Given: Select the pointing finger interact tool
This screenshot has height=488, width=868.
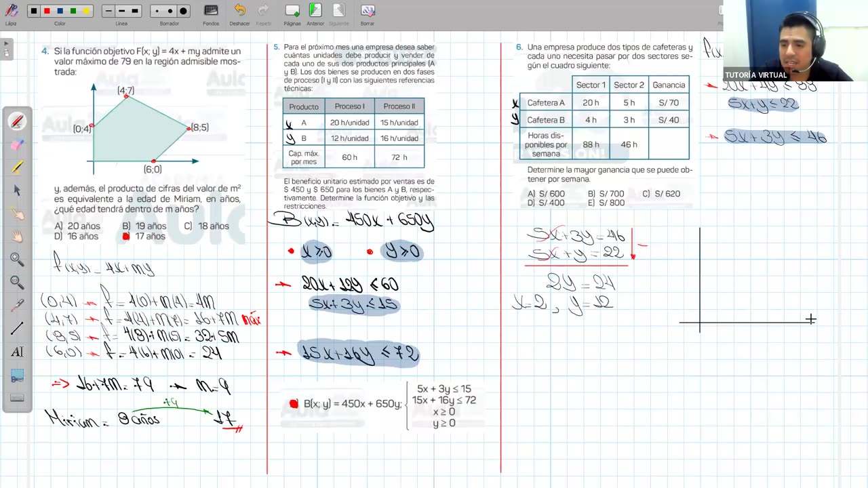Looking at the screenshot, I should tap(17, 213).
